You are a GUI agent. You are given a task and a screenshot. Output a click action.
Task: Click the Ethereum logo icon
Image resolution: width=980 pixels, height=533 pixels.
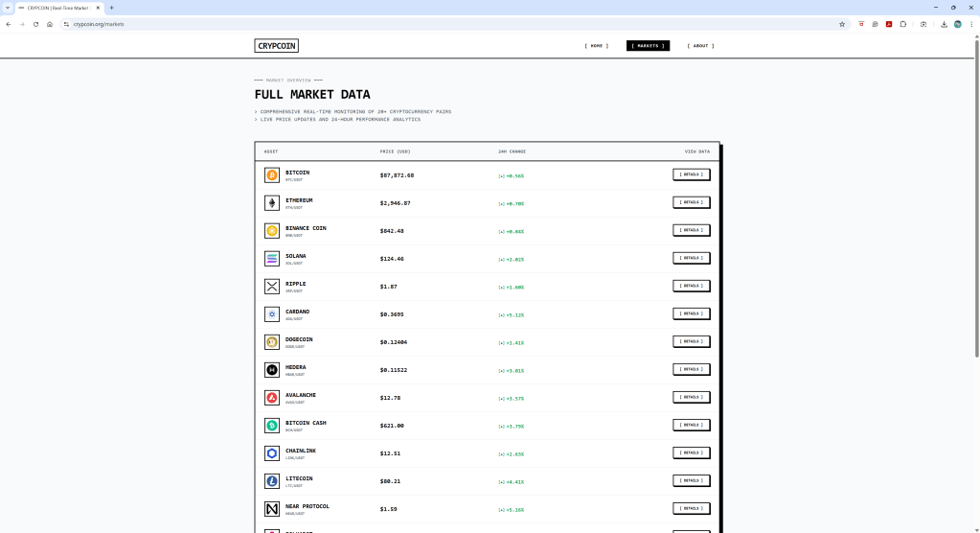click(271, 203)
